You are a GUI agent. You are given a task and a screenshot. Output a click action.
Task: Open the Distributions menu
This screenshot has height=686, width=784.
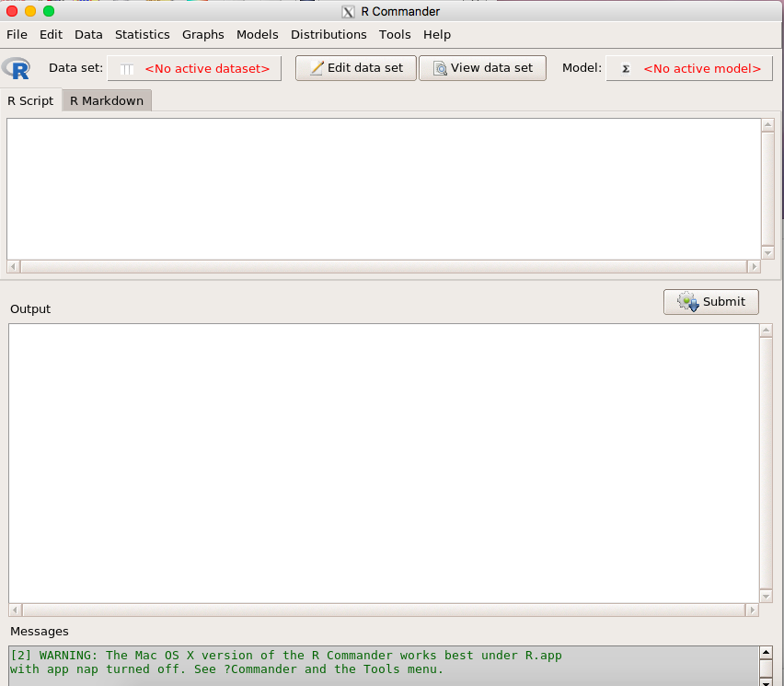click(329, 34)
